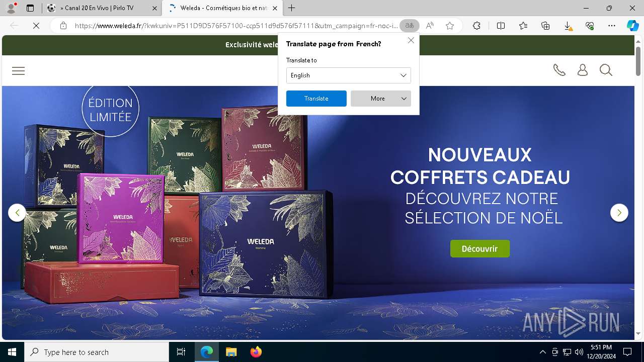The image size is (644, 362).
Task: View site information lock icon
Action: (x=63, y=26)
